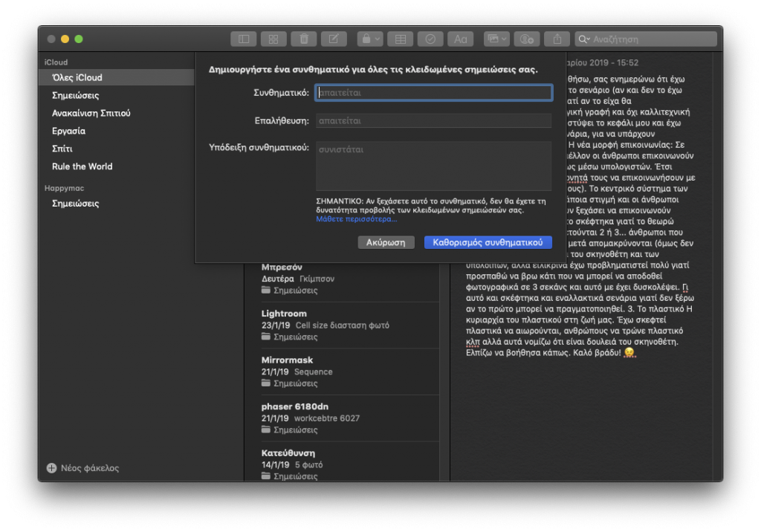Viewport: 761px width, 532px height.
Task: Click Νέος φάκελος new folder button
Action: coord(83,468)
